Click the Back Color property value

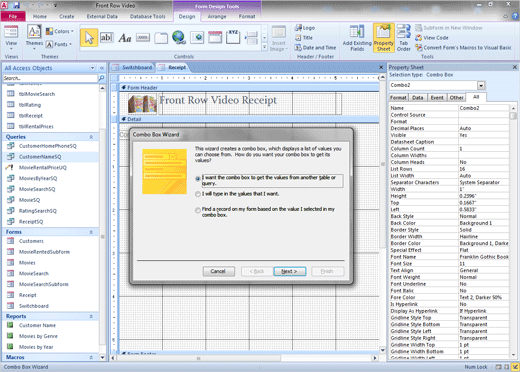pos(484,223)
